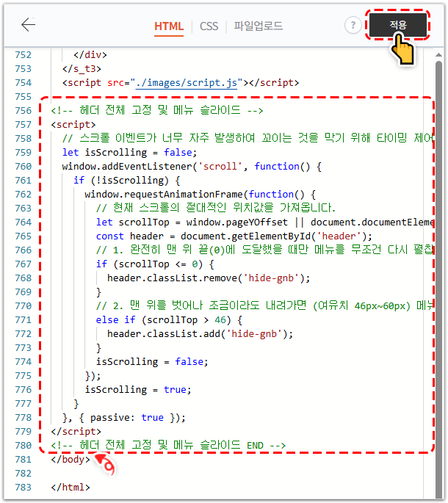Click line number 781 in the gutter
Image resolution: width=448 pixels, height=503 pixels.
click(24, 460)
